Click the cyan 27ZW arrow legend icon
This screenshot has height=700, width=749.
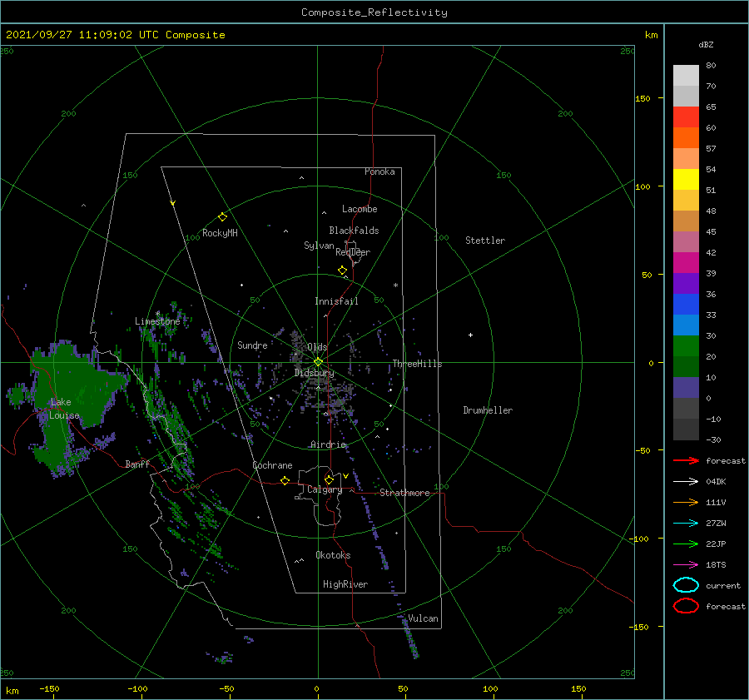686,524
